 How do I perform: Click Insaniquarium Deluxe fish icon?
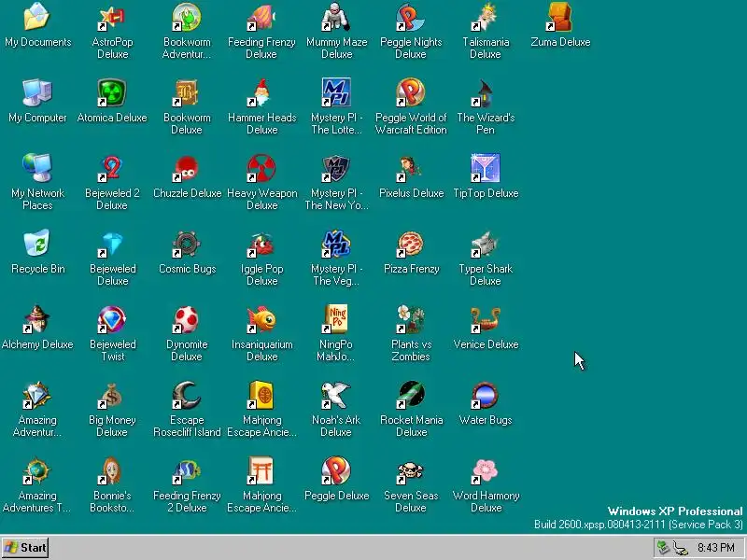[x=261, y=319]
